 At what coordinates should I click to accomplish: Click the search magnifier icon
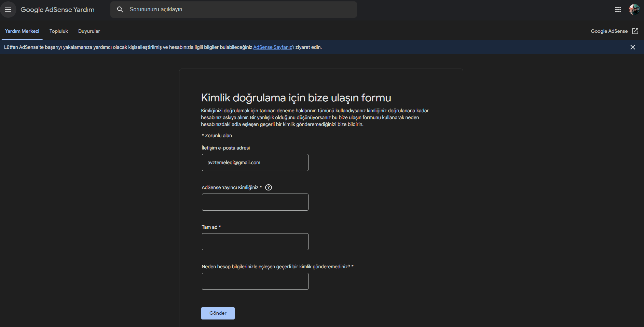click(120, 10)
